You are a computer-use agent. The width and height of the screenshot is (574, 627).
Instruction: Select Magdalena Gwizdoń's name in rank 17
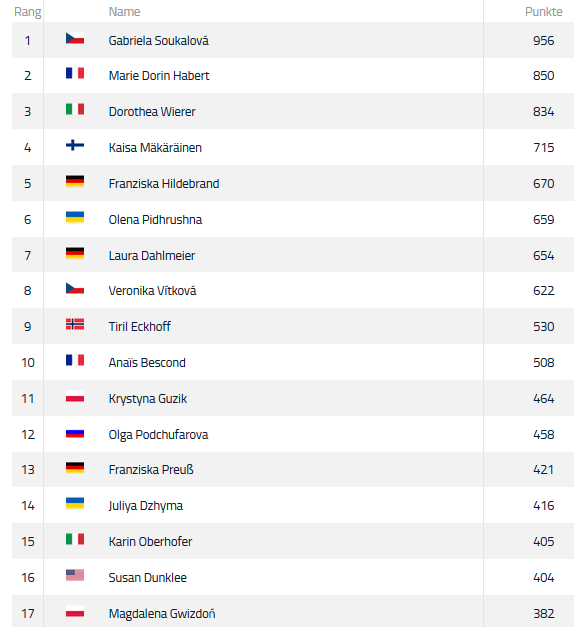pyautogui.click(x=162, y=614)
